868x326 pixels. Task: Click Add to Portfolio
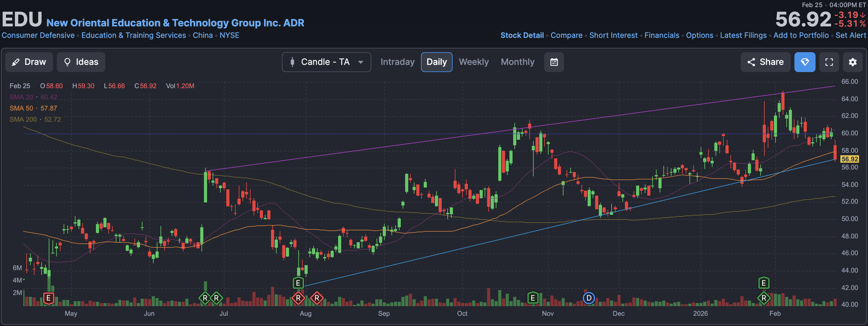(801, 35)
